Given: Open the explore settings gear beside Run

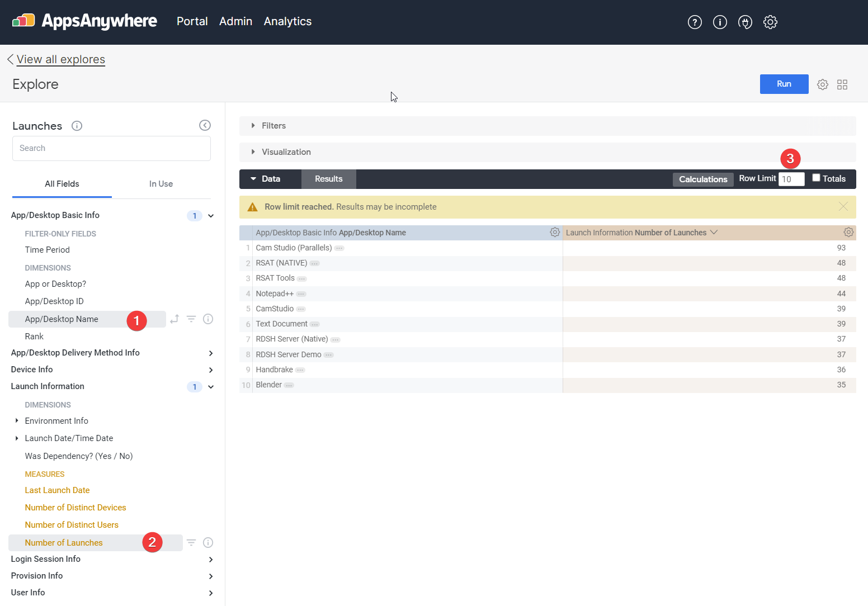Looking at the screenshot, I should 822,84.
